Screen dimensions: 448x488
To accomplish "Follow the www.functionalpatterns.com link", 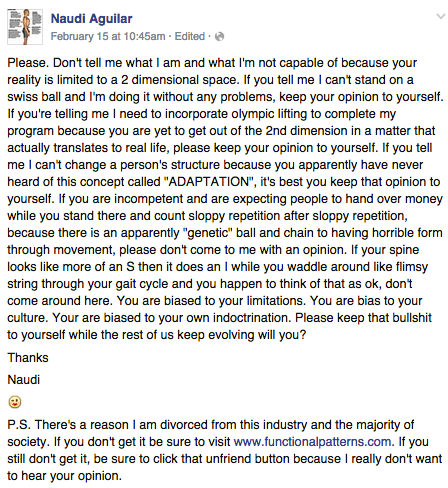I will (x=314, y=442).
